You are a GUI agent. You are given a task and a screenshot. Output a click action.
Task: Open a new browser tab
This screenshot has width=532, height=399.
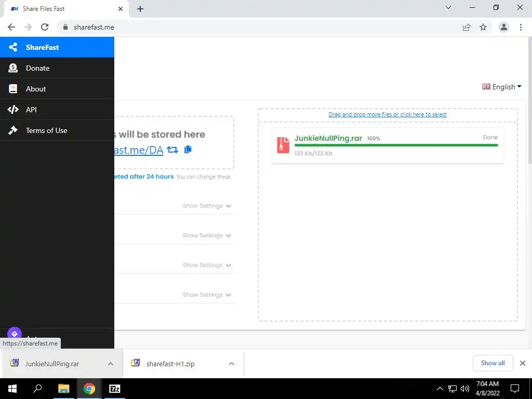(x=140, y=9)
